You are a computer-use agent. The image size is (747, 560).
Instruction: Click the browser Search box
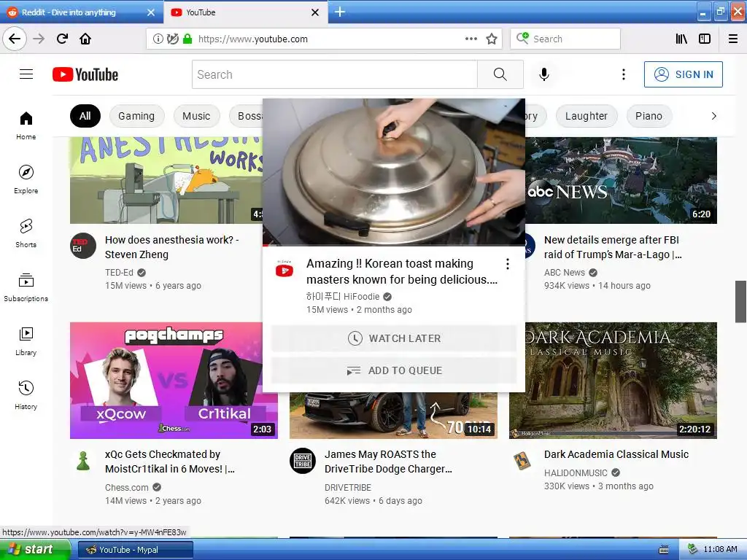(565, 39)
